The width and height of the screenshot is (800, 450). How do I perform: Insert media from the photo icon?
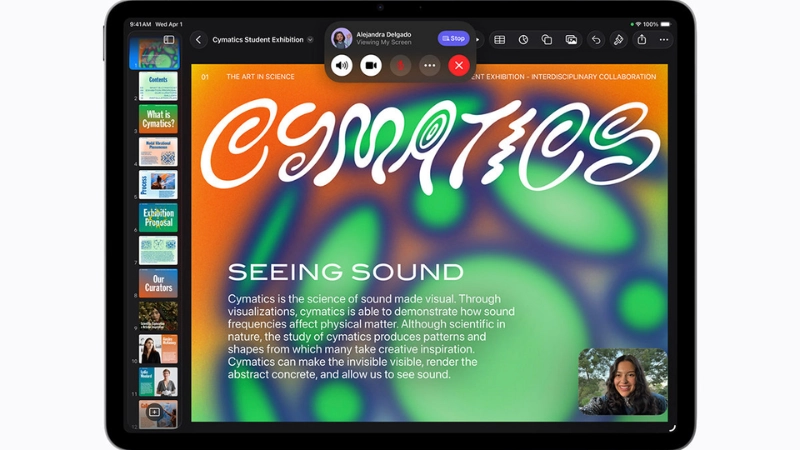[571, 40]
